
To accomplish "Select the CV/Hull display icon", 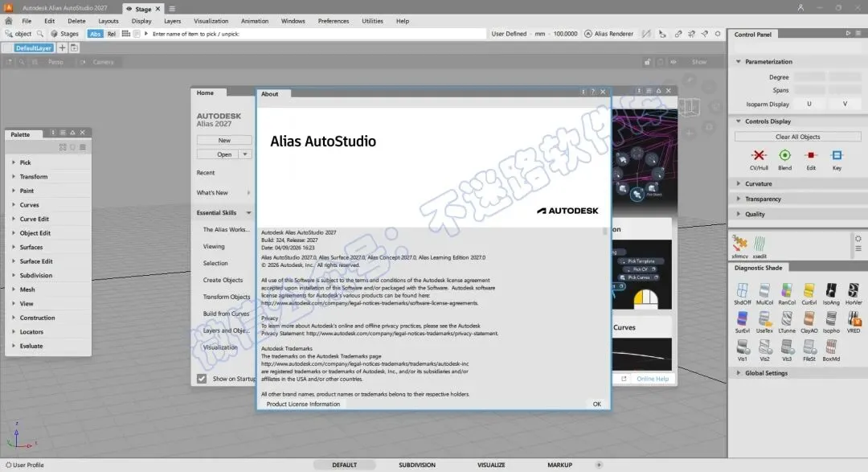I will click(x=759, y=156).
